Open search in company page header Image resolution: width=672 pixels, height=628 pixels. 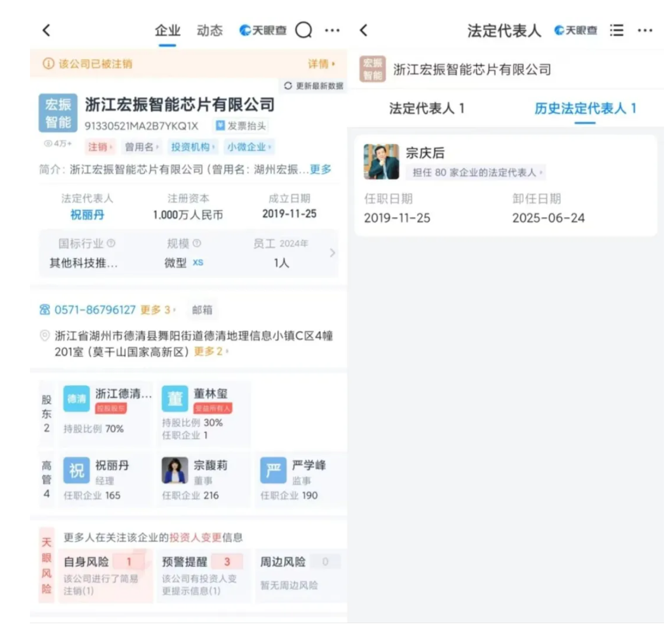(303, 30)
